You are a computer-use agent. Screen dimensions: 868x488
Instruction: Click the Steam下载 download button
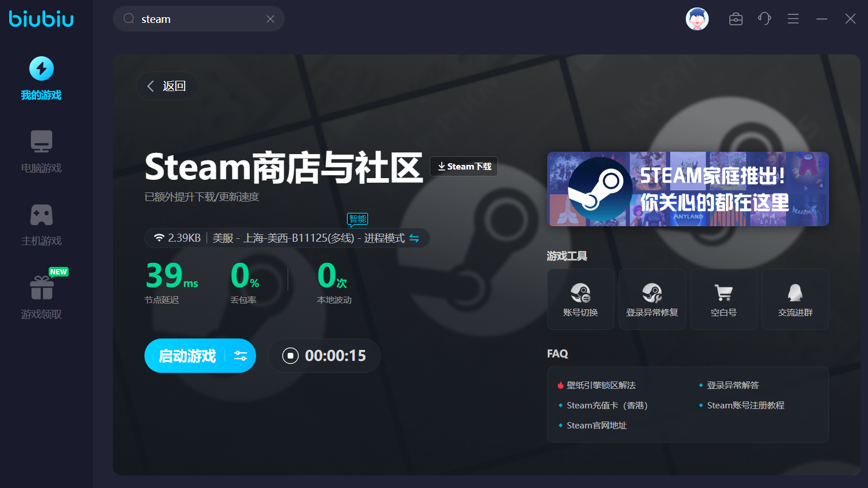[464, 166]
